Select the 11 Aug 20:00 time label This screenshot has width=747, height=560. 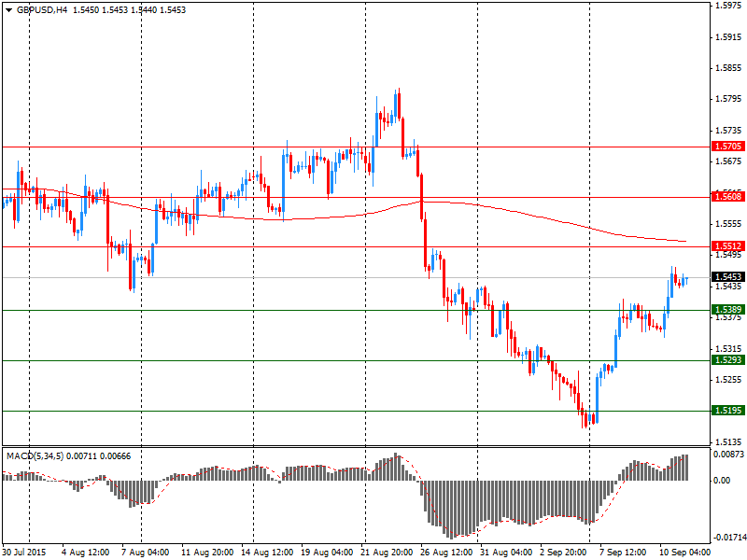pyautogui.click(x=207, y=553)
